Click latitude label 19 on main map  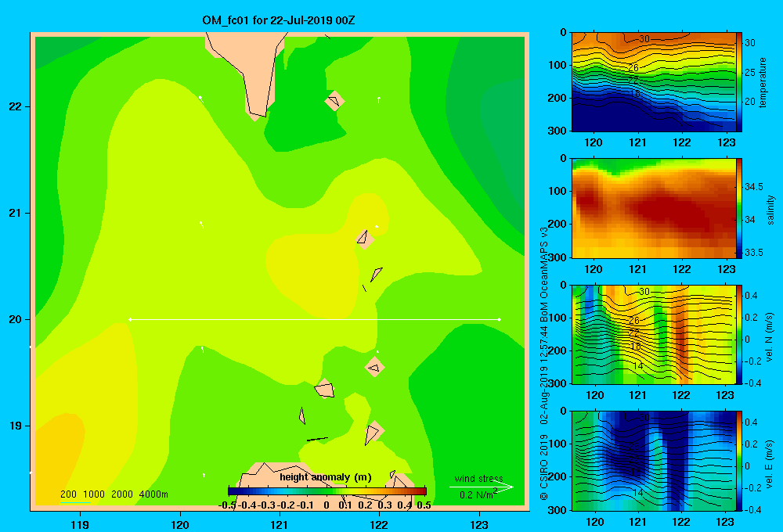[16, 426]
